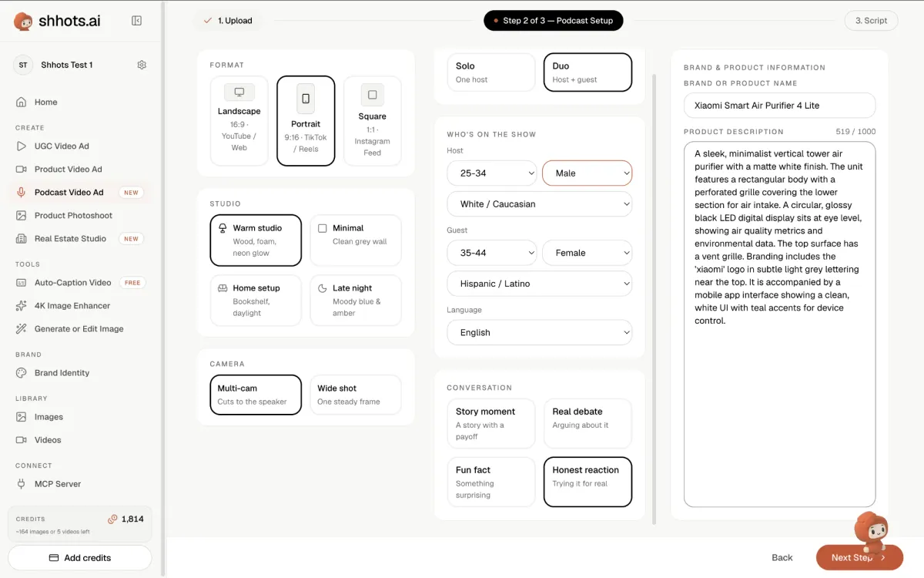Click into the Product Description text area
The height and width of the screenshot is (578, 924).
point(779,324)
